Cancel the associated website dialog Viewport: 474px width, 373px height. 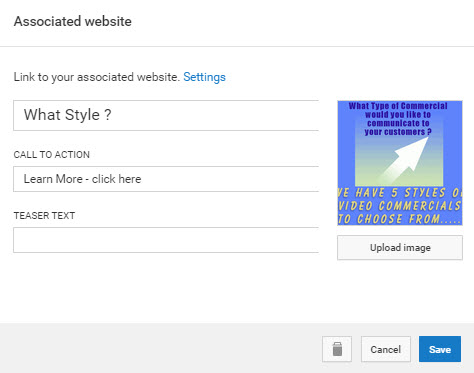(386, 349)
